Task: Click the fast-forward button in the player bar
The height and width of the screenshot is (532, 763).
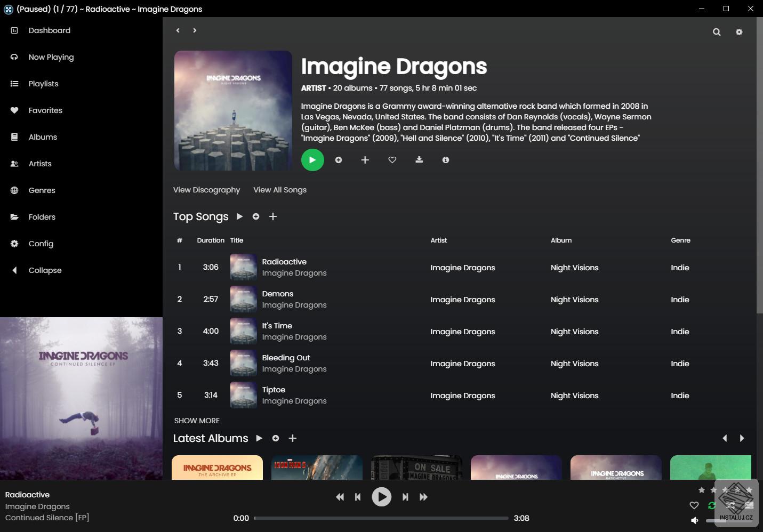Action: click(423, 497)
